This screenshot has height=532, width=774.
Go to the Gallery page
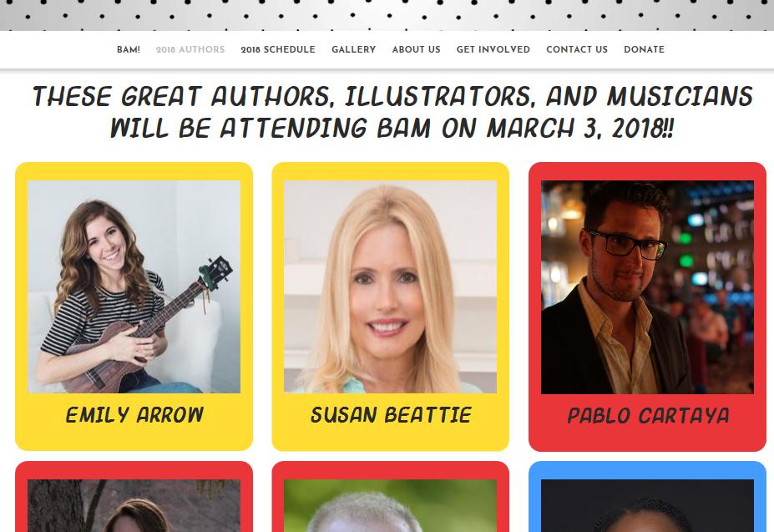click(x=353, y=50)
